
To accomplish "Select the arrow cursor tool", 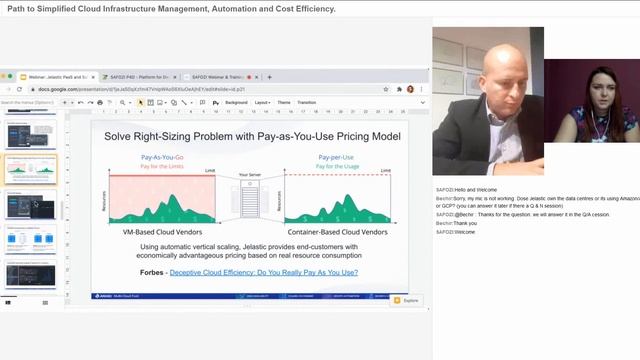I will click(x=141, y=102).
